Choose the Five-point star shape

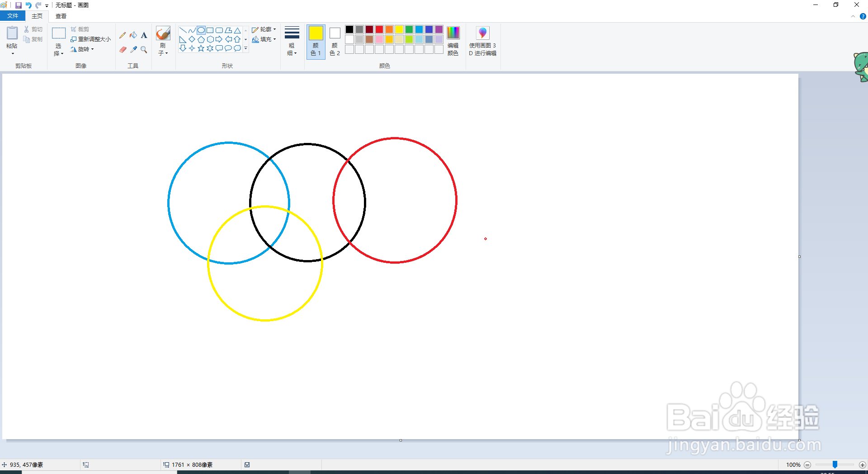[201, 48]
